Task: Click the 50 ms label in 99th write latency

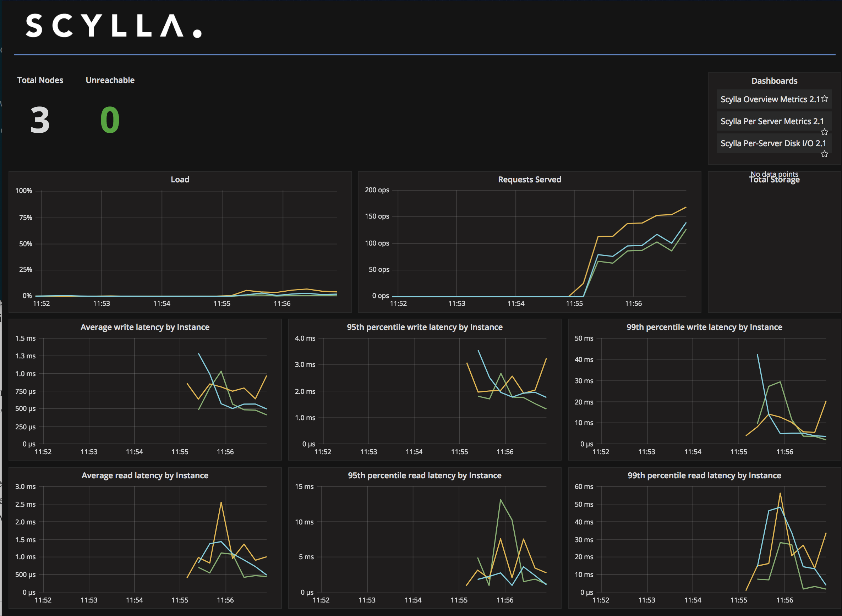Action: (x=584, y=338)
